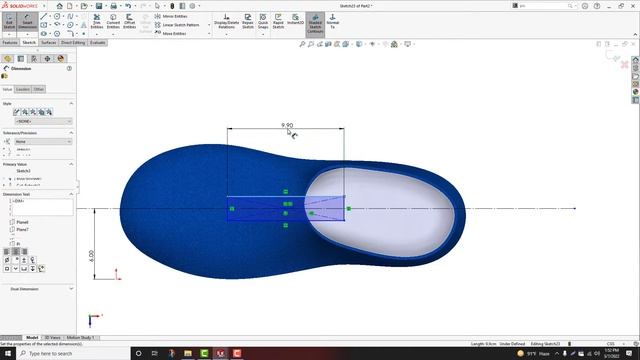Open the Evaluate tab
This screenshot has height=360, width=640.
click(x=98, y=42)
